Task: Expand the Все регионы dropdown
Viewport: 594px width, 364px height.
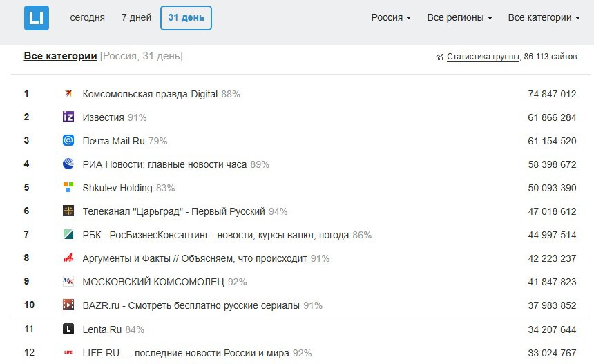Action: pyautogui.click(x=459, y=18)
